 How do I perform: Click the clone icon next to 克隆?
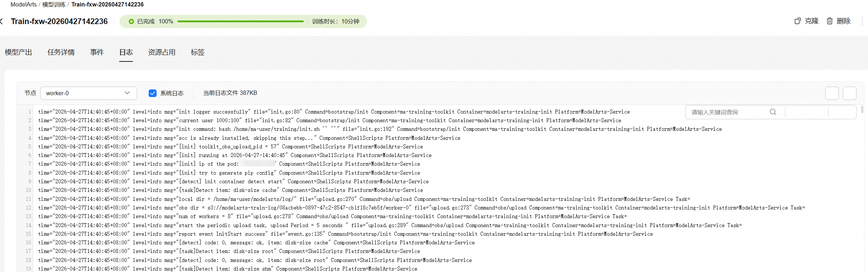[798, 21]
